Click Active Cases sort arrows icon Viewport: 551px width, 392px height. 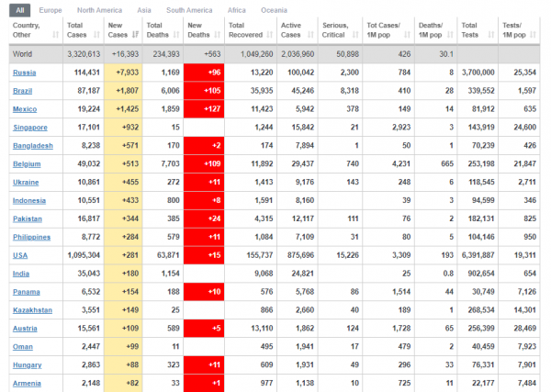tap(310, 34)
